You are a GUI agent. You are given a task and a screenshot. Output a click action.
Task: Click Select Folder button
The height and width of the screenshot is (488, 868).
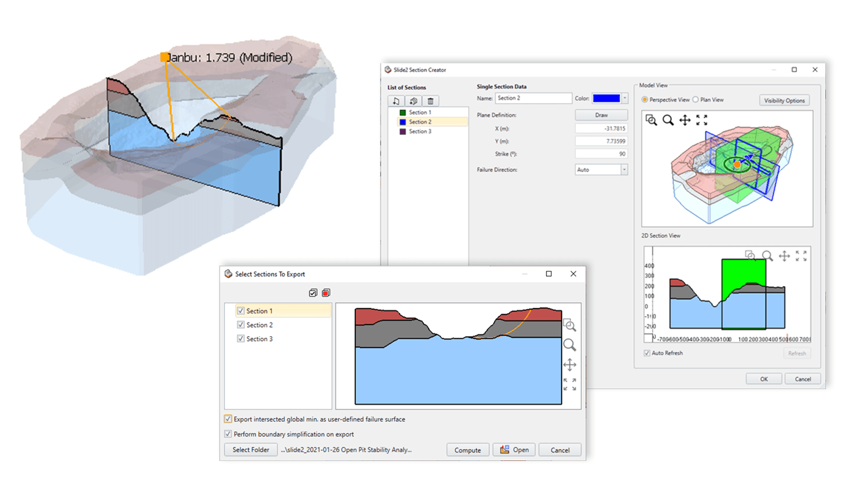[x=251, y=450]
